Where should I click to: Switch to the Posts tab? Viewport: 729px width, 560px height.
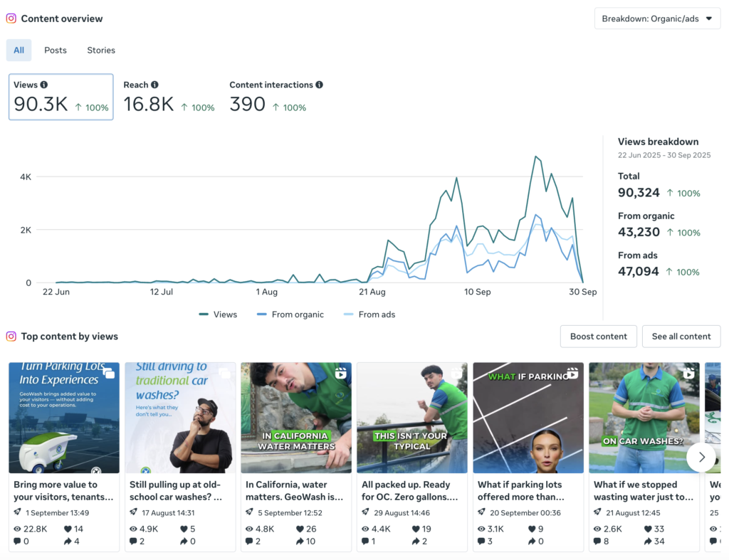point(55,50)
